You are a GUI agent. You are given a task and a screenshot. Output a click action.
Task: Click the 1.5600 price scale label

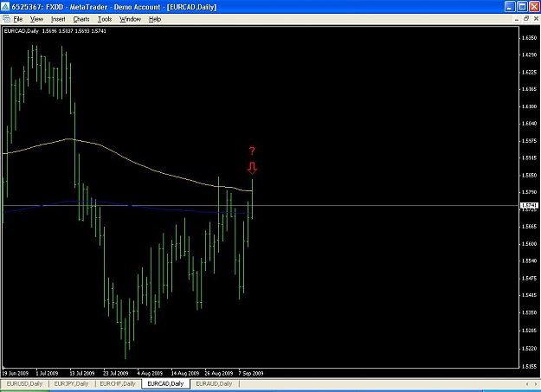pyautogui.click(x=530, y=244)
